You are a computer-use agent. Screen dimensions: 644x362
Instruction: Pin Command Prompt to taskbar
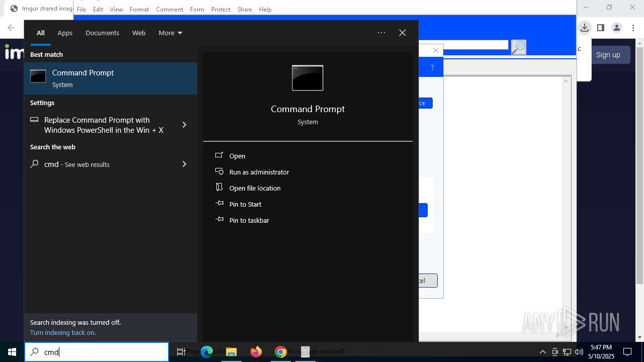249,220
